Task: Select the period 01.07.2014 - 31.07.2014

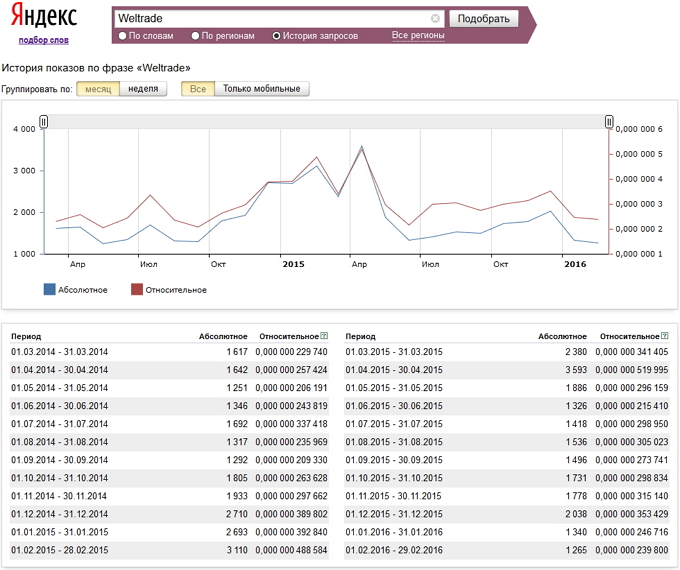Action: tap(59, 424)
